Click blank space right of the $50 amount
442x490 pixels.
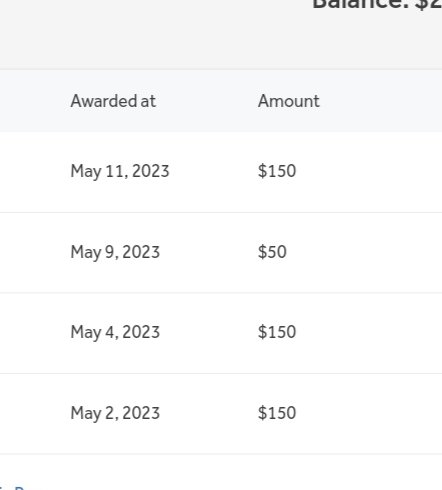[x=363, y=252]
